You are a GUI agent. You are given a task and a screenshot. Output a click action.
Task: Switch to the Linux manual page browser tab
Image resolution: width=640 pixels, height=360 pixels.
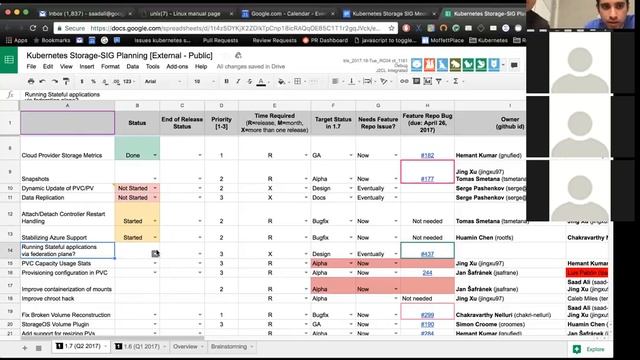185,13
